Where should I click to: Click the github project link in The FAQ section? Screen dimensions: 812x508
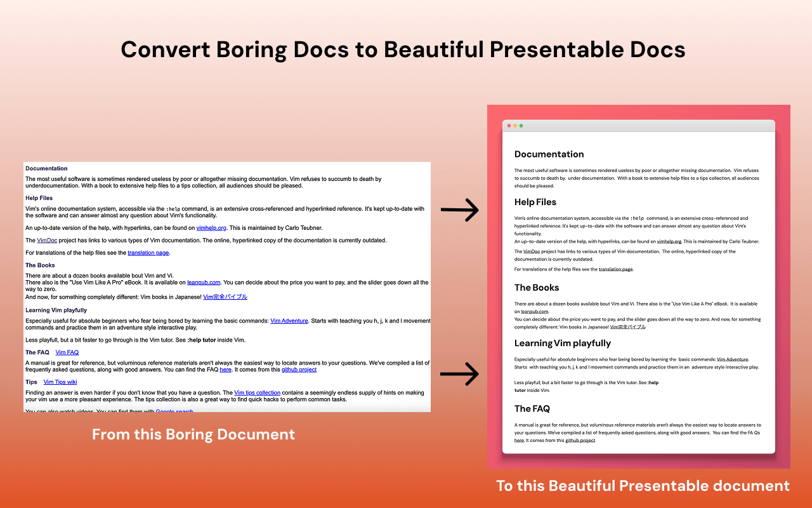[299, 370]
